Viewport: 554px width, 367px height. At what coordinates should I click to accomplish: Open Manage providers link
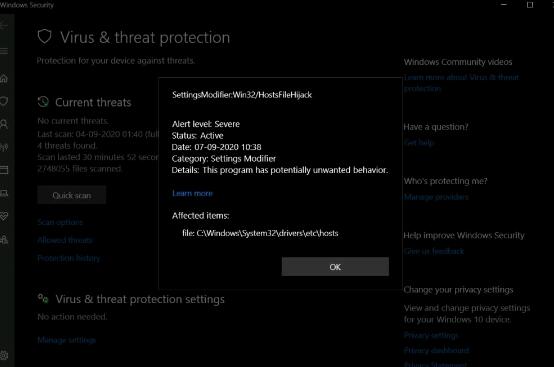pos(436,197)
